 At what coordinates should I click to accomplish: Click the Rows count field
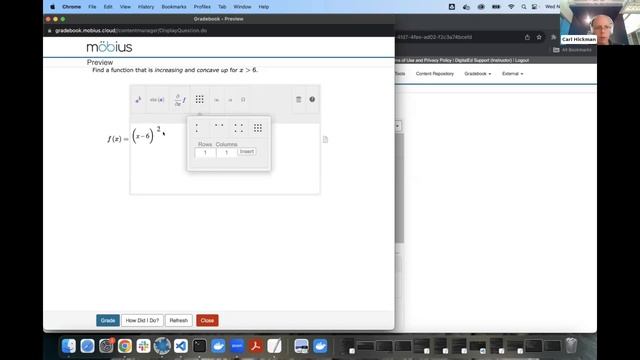(205, 153)
